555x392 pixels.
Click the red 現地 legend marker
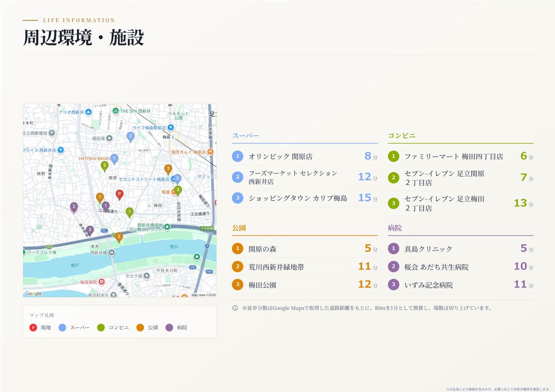33,327
